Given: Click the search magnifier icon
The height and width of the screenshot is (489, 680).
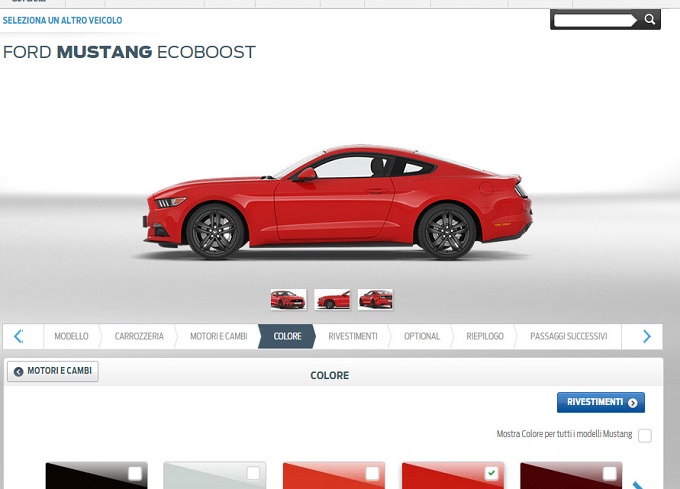Looking at the screenshot, I should (649, 20).
